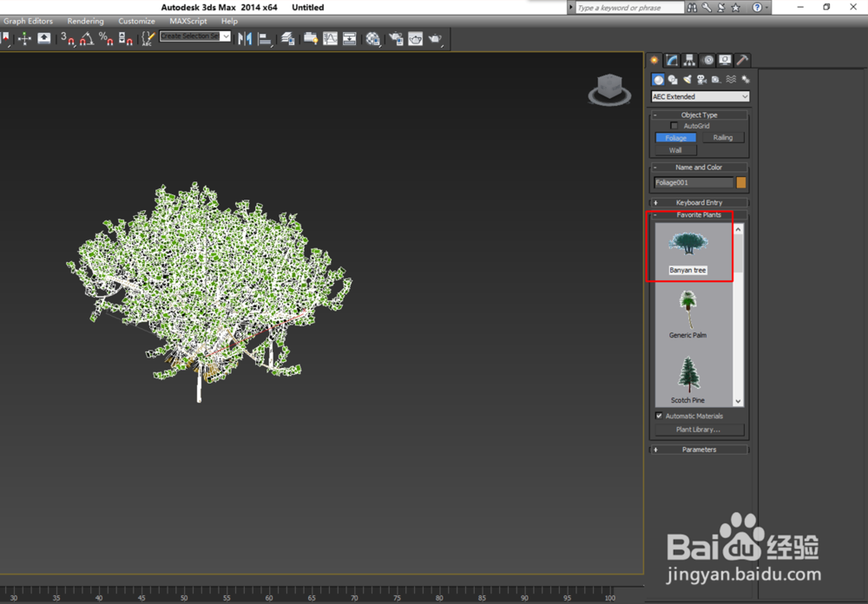The image size is (868, 604).
Task: Select the Lights category icon
Action: coord(687,80)
